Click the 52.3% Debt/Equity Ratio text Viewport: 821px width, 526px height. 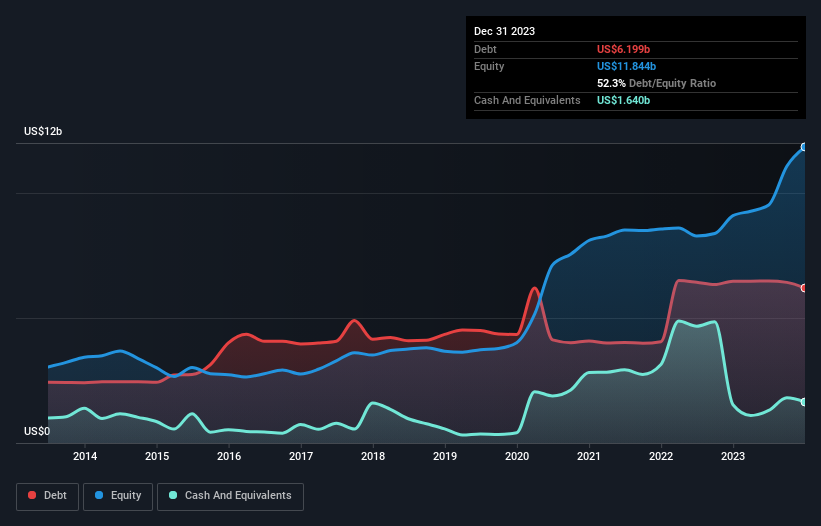(x=656, y=83)
